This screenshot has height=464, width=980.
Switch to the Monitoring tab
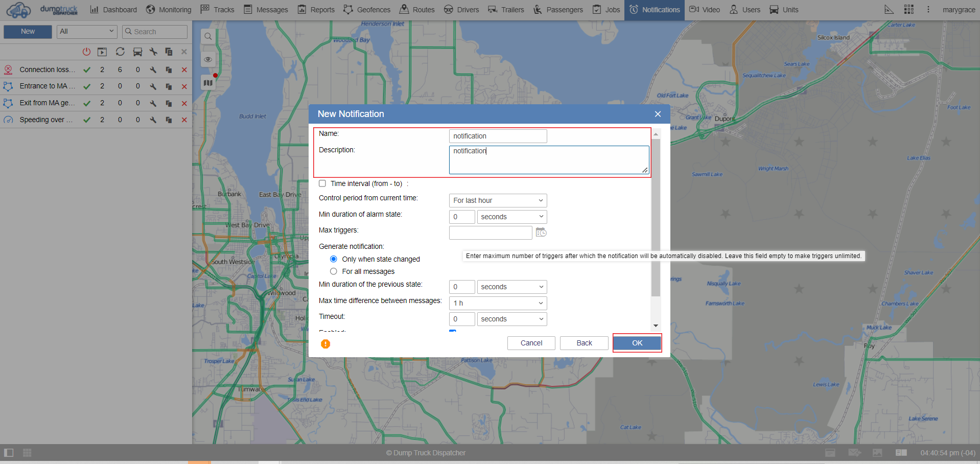point(169,10)
